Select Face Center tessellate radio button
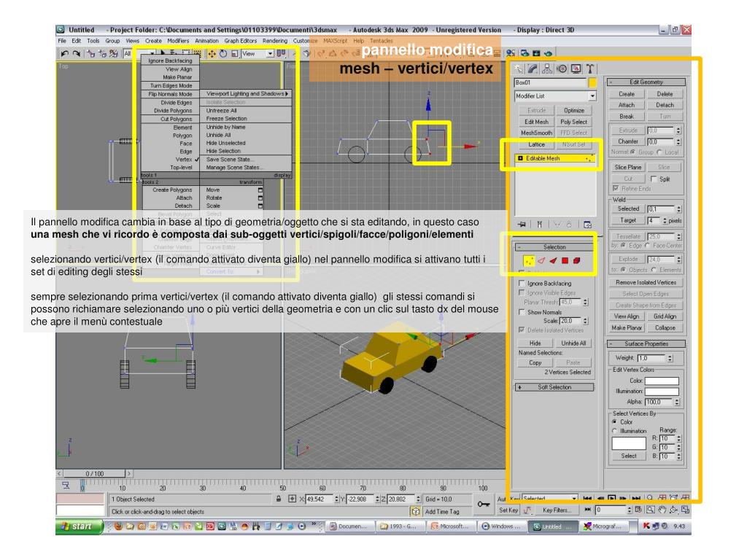 coord(648,245)
